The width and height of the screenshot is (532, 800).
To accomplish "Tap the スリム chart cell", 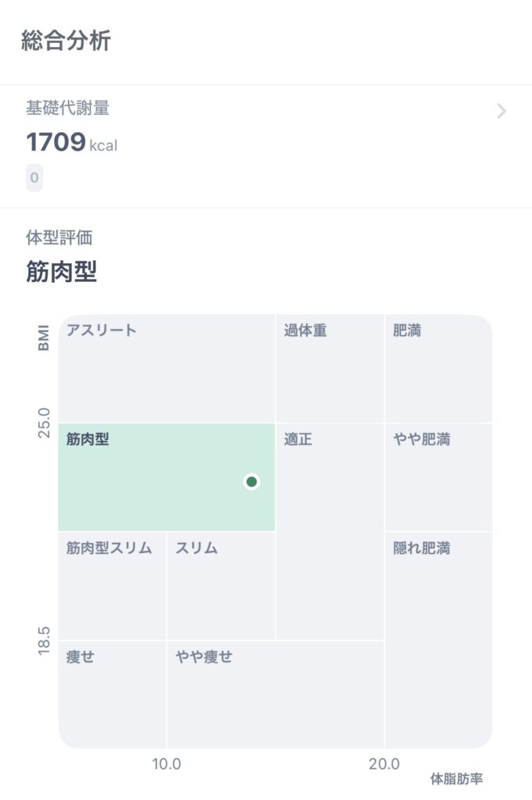I will tap(220, 586).
